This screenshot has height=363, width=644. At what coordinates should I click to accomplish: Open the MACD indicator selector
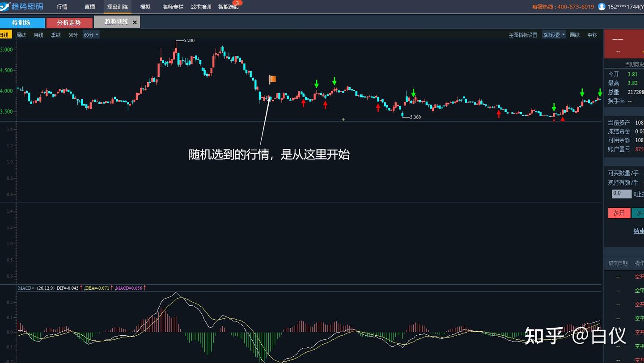pyautogui.click(x=25, y=288)
